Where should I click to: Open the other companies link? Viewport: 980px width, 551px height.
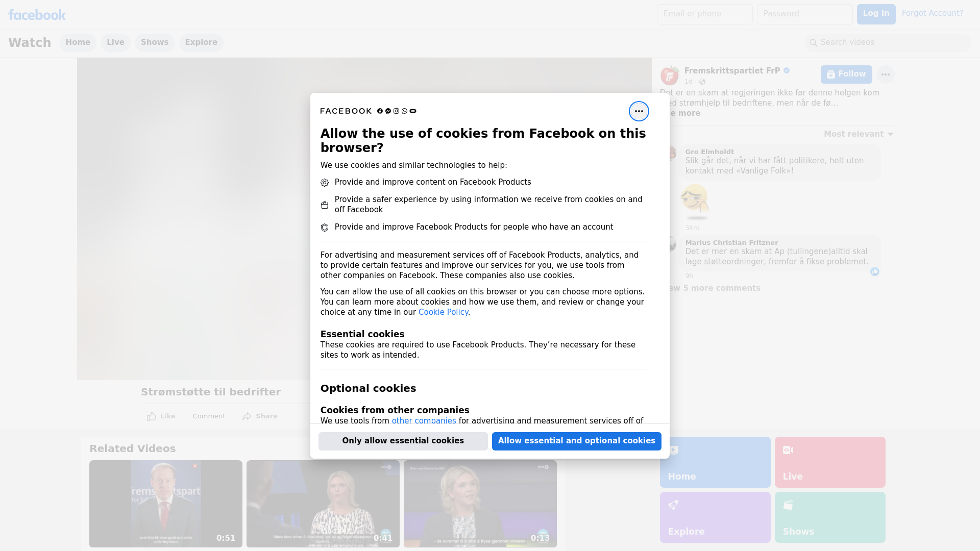point(424,421)
